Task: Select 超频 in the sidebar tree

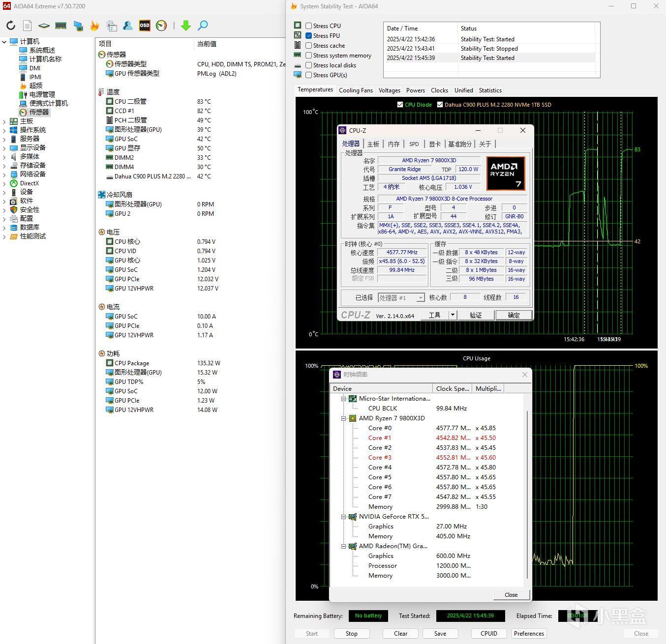Action: [x=36, y=86]
